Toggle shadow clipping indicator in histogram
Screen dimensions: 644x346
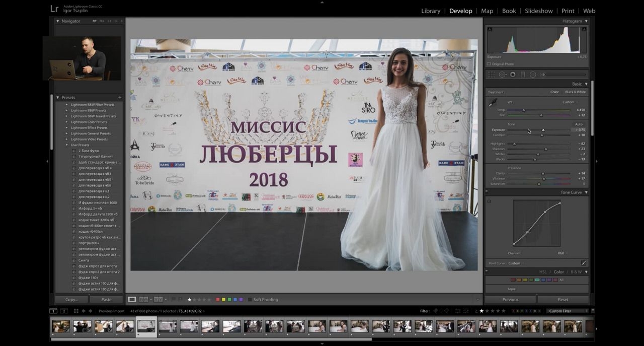click(x=490, y=30)
